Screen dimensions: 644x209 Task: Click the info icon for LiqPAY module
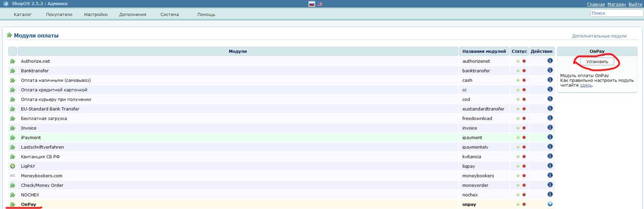pos(550,166)
